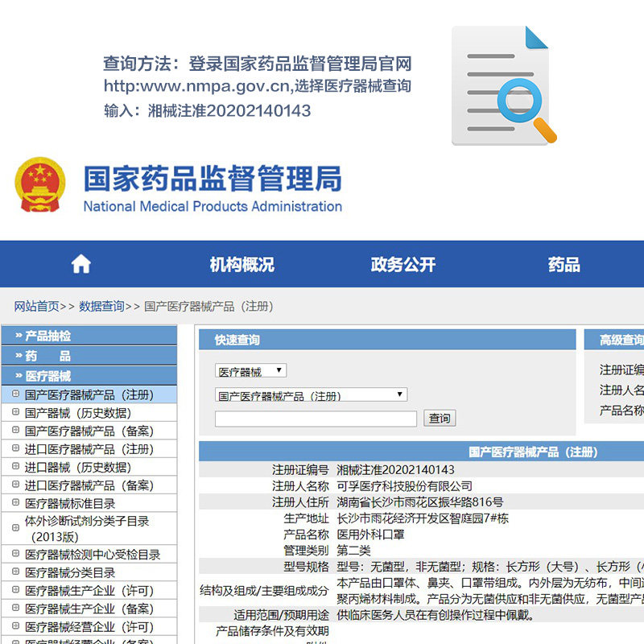Open the 国产医疗器械产品（注册） database dropdown
644x644 pixels.
(311, 394)
